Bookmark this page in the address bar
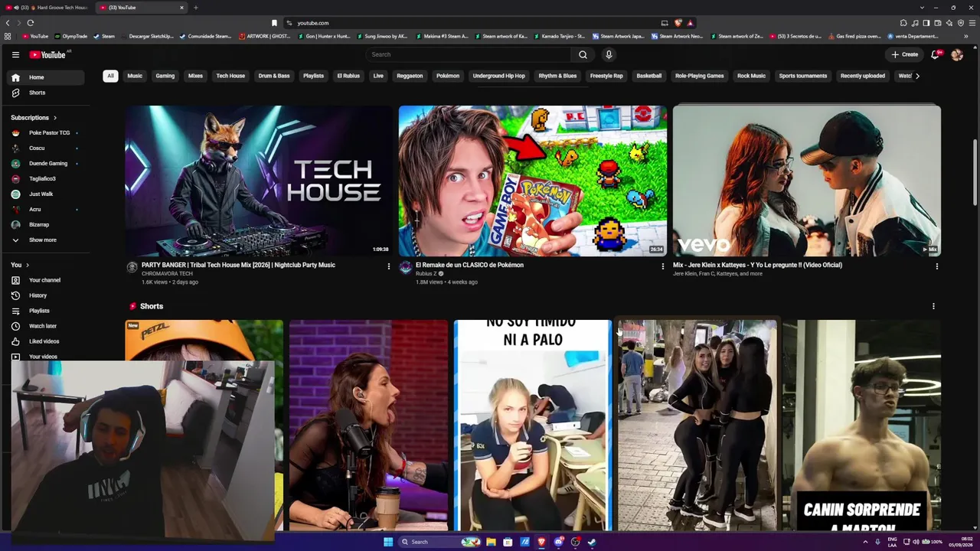The height and width of the screenshot is (551, 980). click(x=274, y=23)
